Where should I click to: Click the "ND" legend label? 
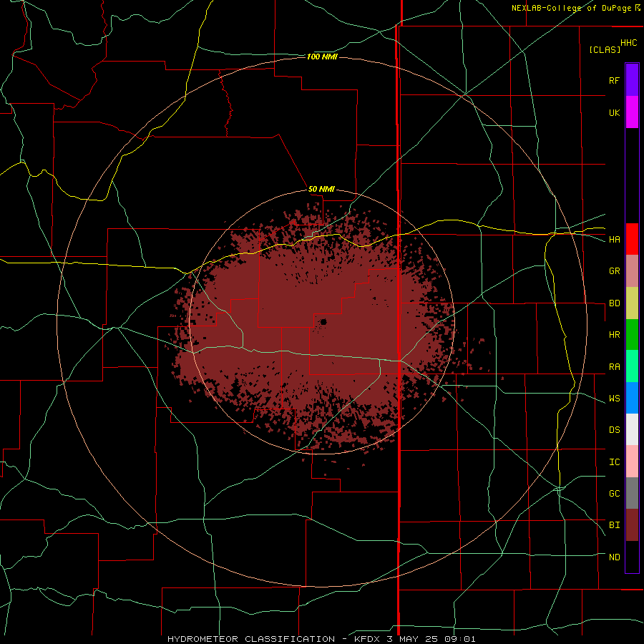(x=614, y=557)
